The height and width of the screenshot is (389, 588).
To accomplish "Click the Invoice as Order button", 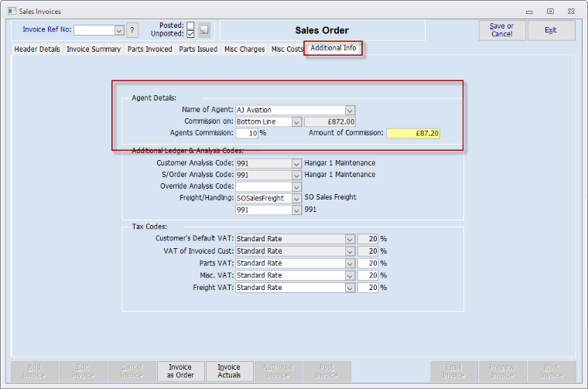I will click(x=180, y=371).
